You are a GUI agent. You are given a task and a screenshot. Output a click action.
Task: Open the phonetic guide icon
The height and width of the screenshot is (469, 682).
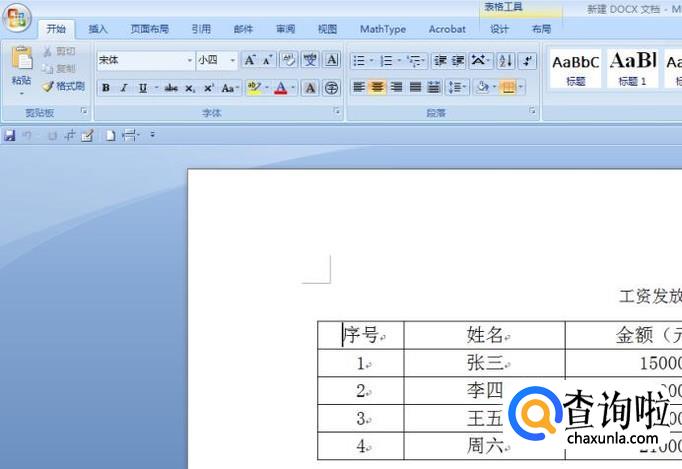tap(310, 60)
